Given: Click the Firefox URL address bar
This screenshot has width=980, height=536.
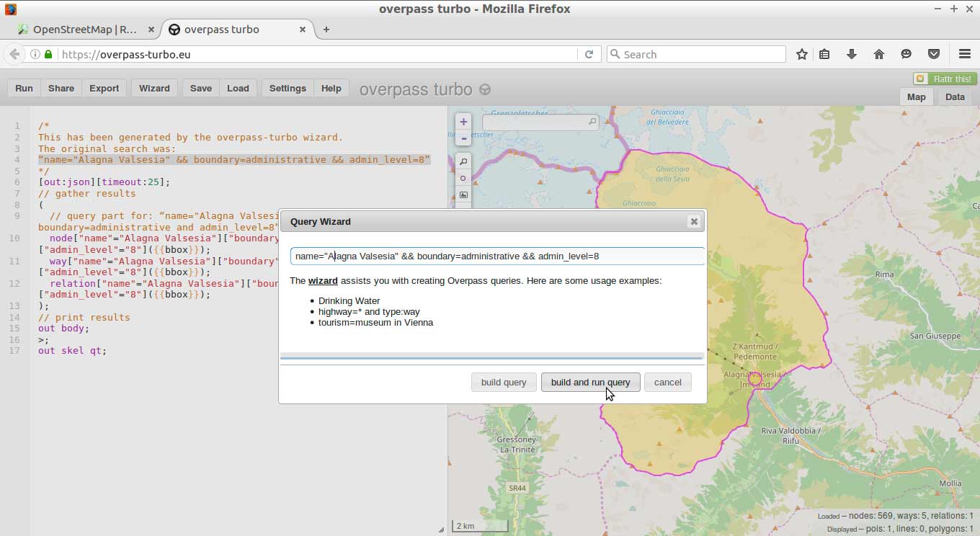Looking at the screenshot, I should 317,54.
